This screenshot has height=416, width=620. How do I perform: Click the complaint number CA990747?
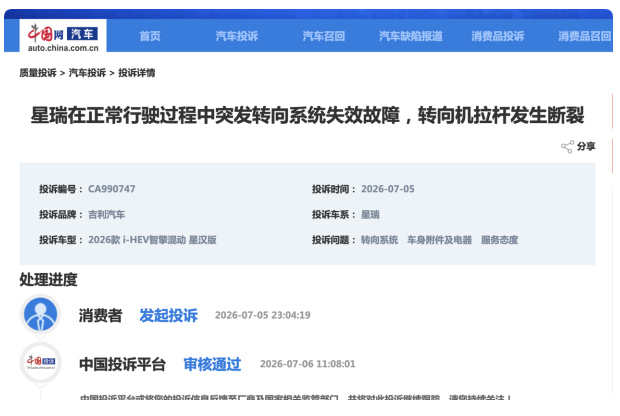[112, 189]
